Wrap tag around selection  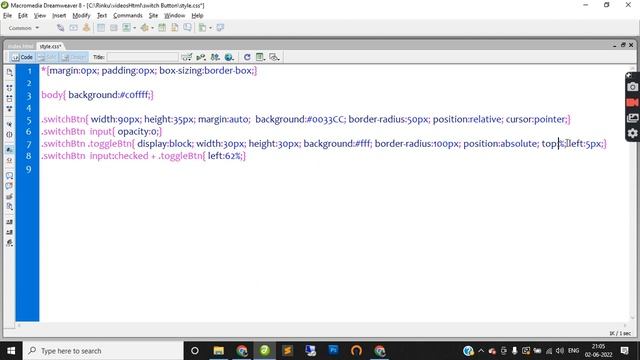coord(9,196)
